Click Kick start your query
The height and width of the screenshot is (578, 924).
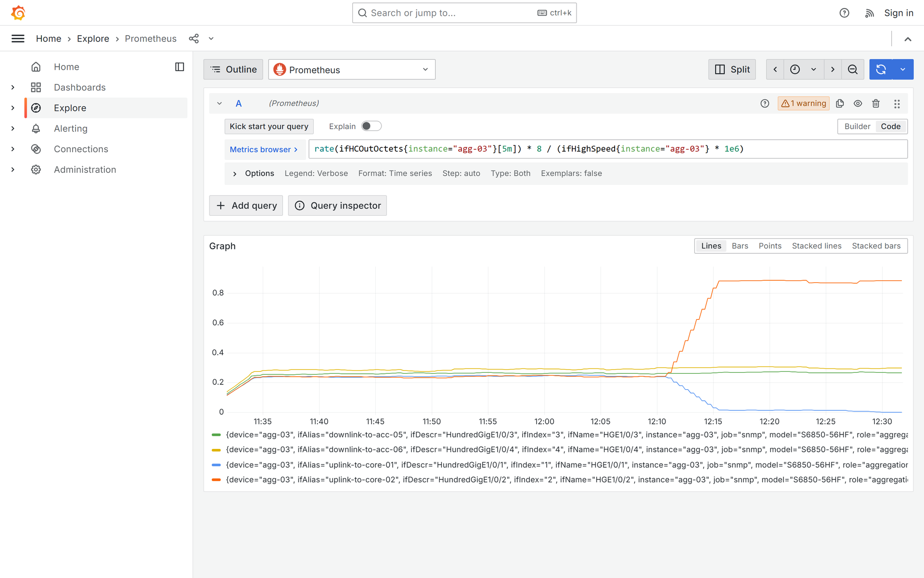point(269,126)
